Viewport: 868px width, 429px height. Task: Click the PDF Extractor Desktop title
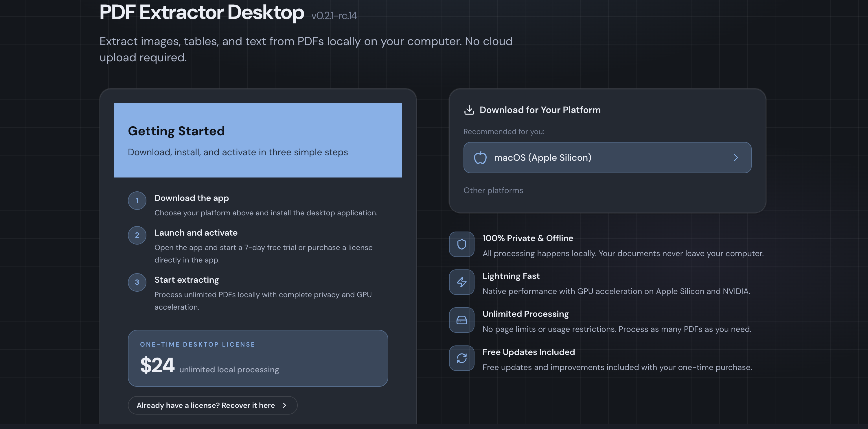(202, 12)
